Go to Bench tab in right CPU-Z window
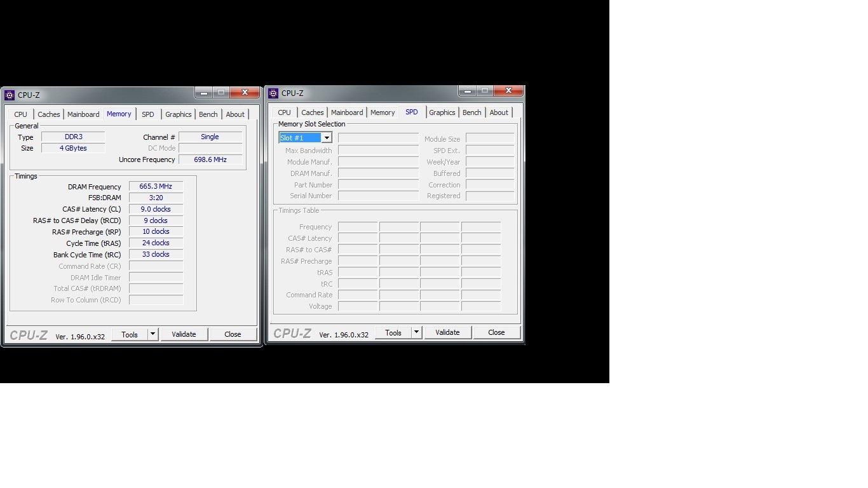868x488 pixels. 471,112
